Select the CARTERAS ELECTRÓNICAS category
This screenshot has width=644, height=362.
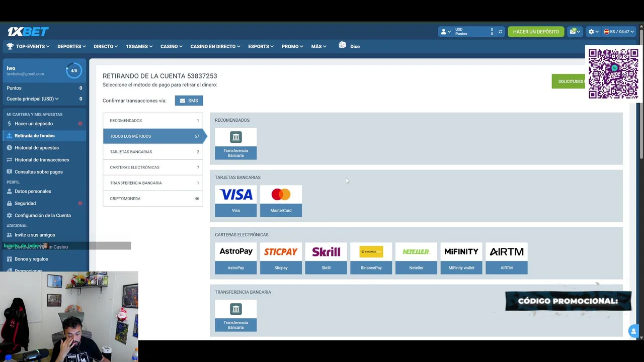pos(153,167)
